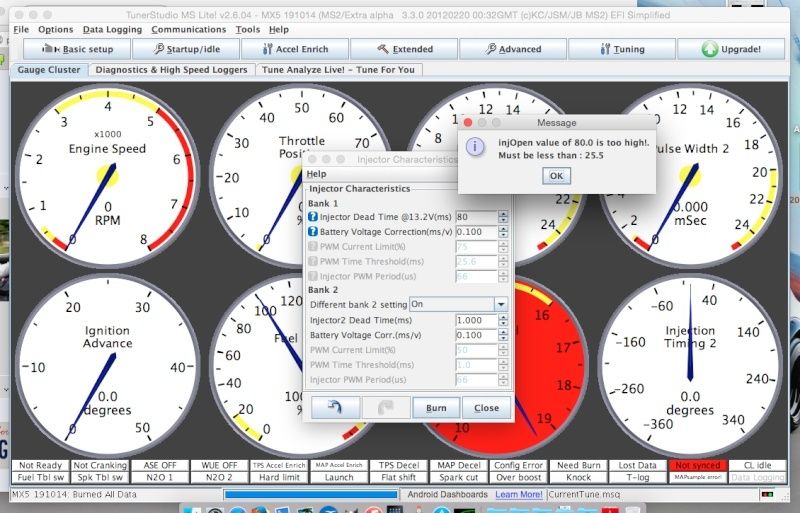This screenshot has width=800, height=513.
Task: Open Help menu in Injector Characteristics dialog
Action: (x=316, y=174)
